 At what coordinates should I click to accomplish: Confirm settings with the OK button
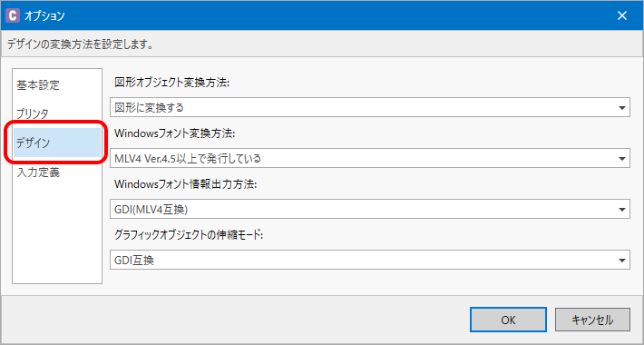click(508, 320)
